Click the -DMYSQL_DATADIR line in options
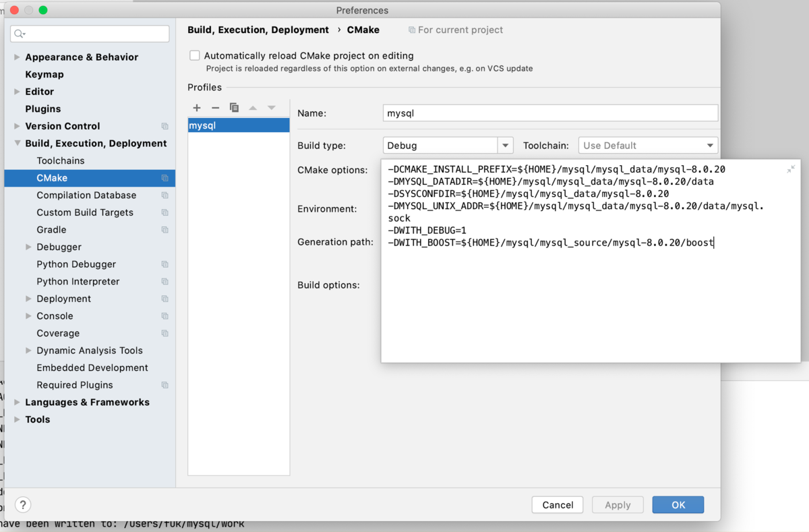This screenshot has width=809, height=532. 551,182
